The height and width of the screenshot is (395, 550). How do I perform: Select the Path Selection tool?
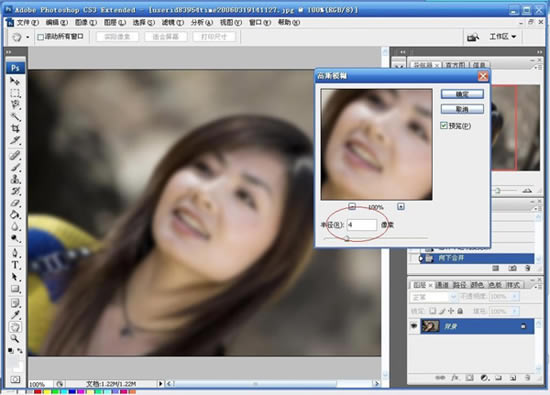15,277
